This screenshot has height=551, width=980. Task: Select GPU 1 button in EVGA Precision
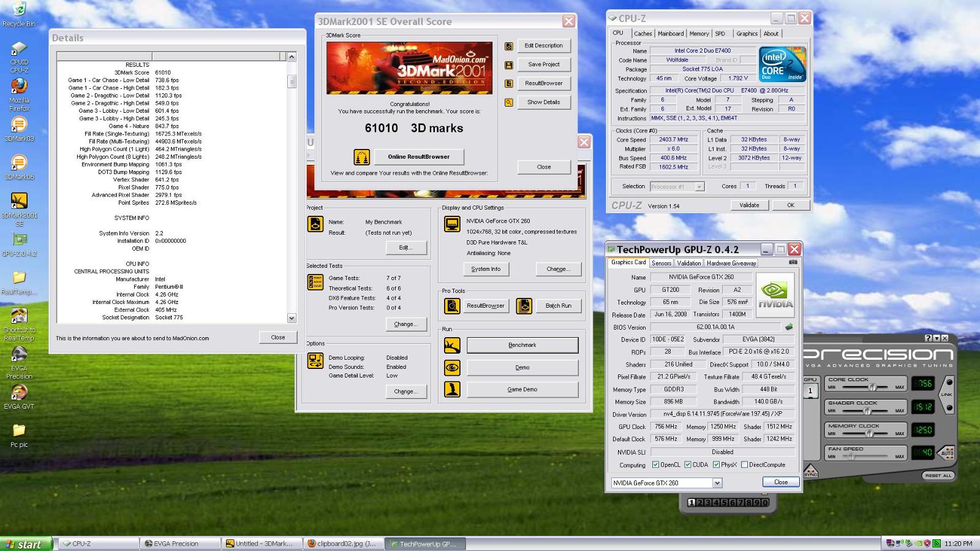tap(810, 390)
